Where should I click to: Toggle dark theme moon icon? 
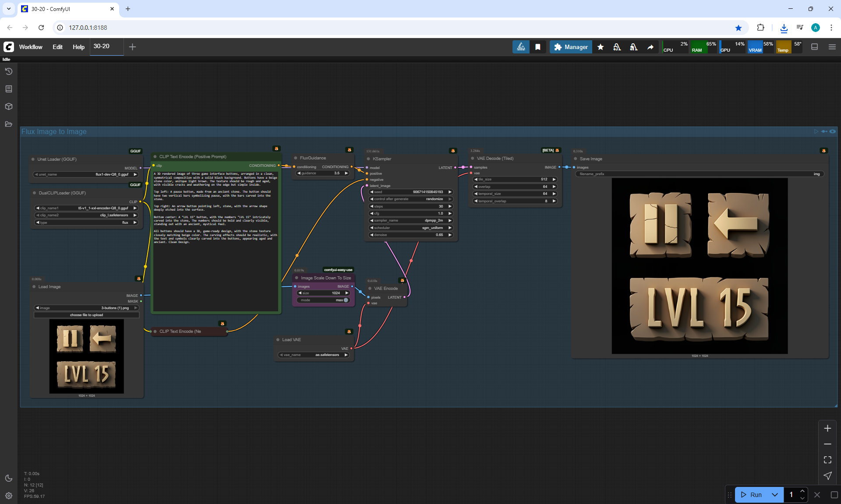9,478
